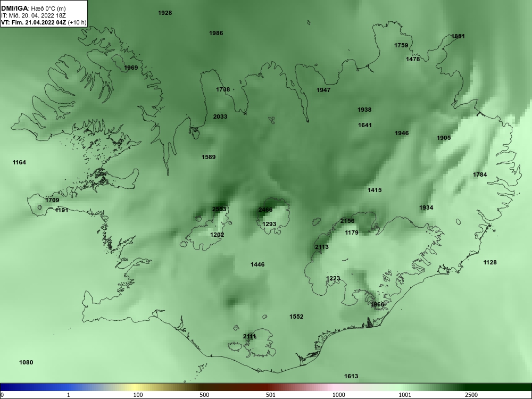Click the 100 label on the color scale
Image resolution: width=532 pixels, height=399 pixels.
(x=138, y=395)
